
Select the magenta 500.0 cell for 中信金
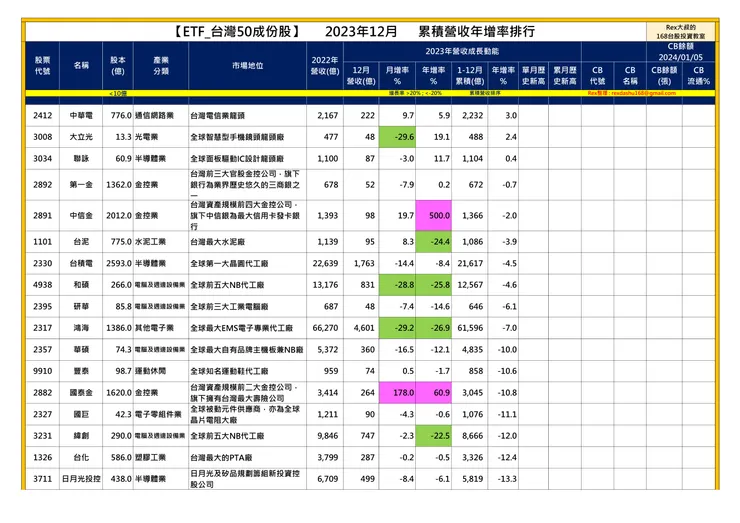tap(434, 215)
